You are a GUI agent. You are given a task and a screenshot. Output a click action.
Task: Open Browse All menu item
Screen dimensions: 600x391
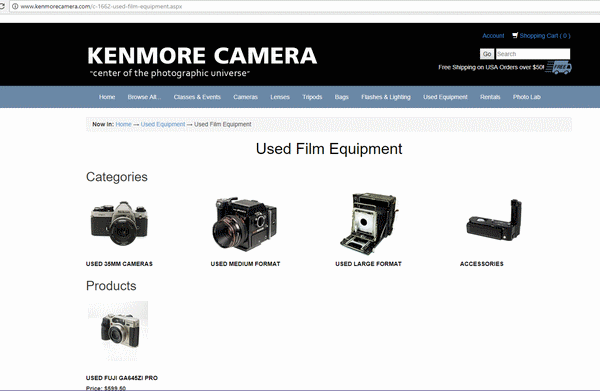[144, 97]
